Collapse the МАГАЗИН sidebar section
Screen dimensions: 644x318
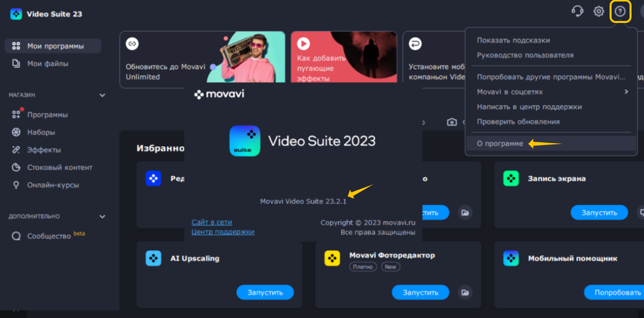[102, 95]
